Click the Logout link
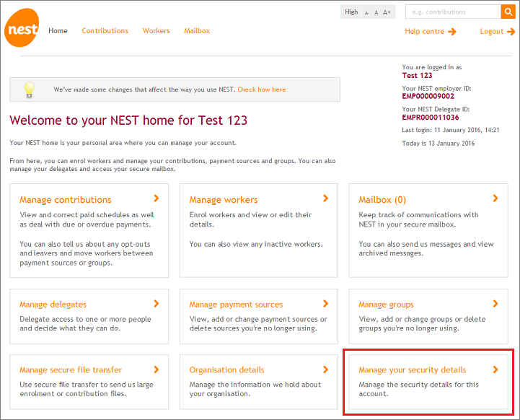The width and height of the screenshot is (520, 420). (x=492, y=32)
